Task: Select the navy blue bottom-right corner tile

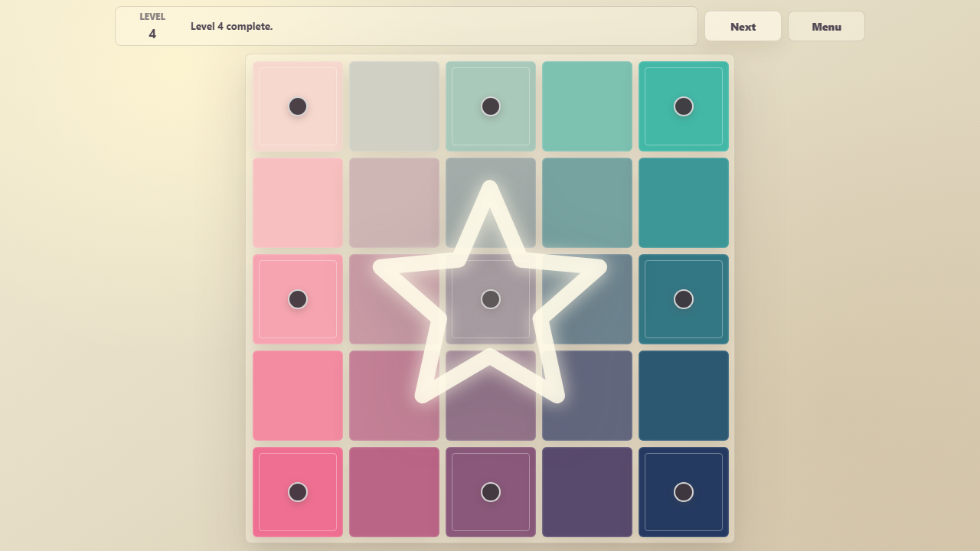Action: point(684,492)
